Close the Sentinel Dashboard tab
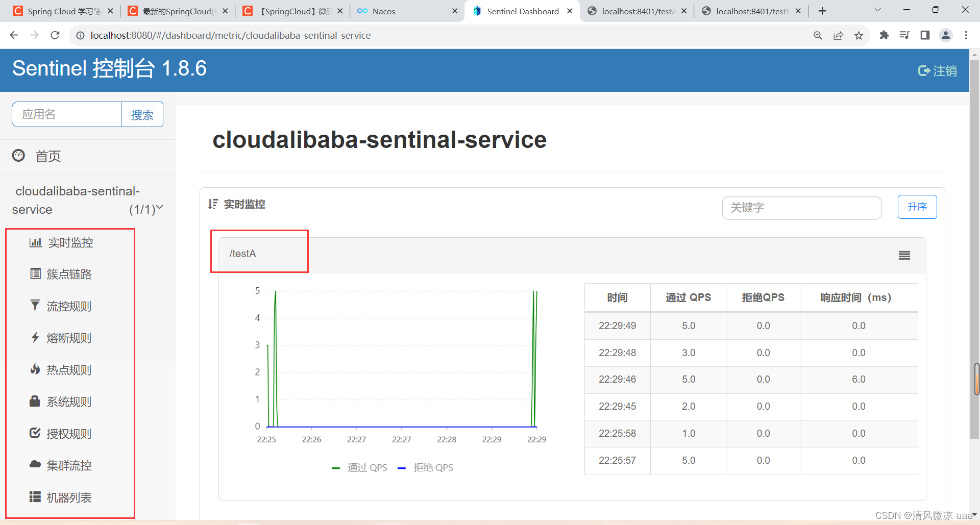980x525 pixels. (x=570, y=11)
